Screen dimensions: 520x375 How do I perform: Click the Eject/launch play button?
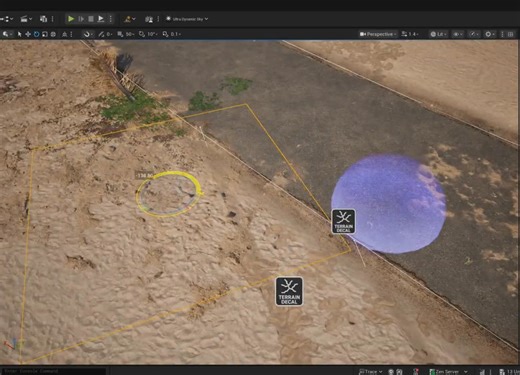pyautogui.click(x=101, y=19)
